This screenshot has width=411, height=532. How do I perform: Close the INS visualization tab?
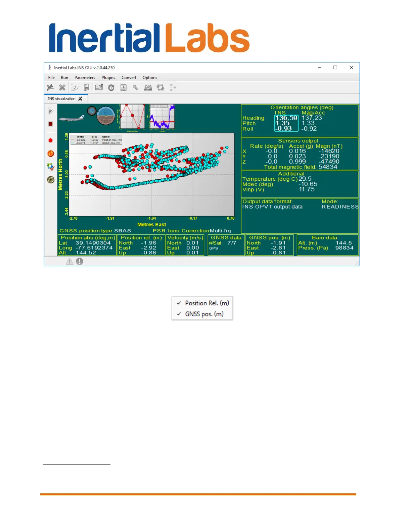pos(80,99)
